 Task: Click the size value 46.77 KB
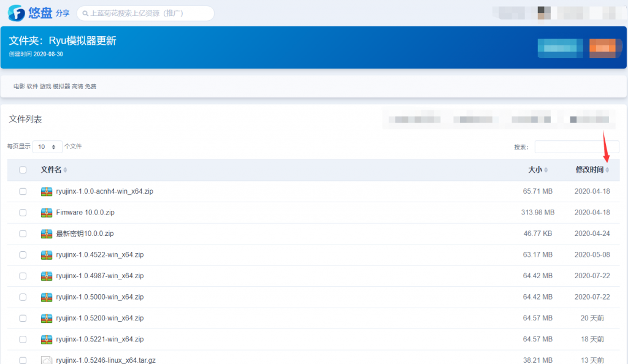click(538, 234)
